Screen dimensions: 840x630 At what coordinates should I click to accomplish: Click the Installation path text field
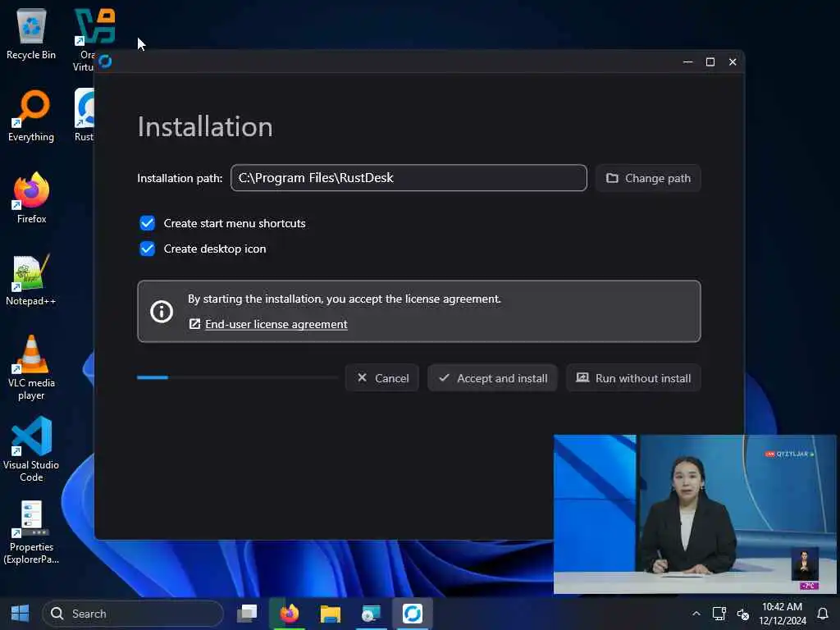409,178
